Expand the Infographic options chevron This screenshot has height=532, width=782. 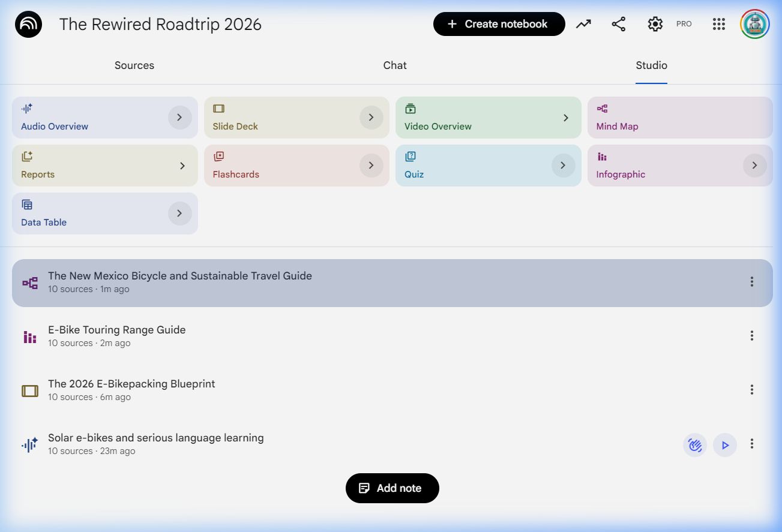tap(754, 166)
